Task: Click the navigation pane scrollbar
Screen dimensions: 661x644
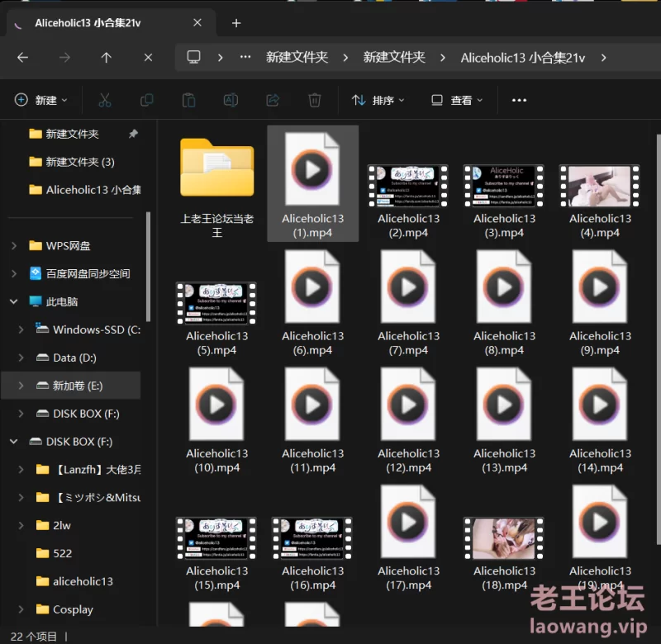Action: click(148, 267)
